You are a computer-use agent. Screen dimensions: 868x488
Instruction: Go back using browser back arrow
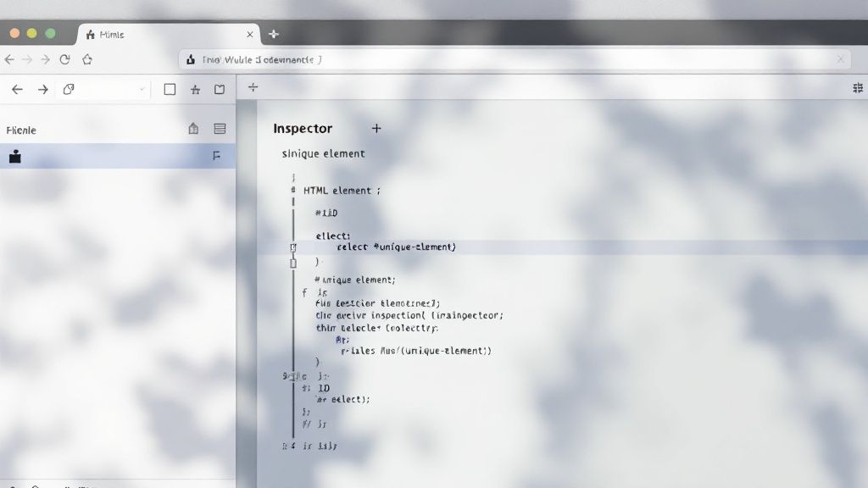coord(9,59)
